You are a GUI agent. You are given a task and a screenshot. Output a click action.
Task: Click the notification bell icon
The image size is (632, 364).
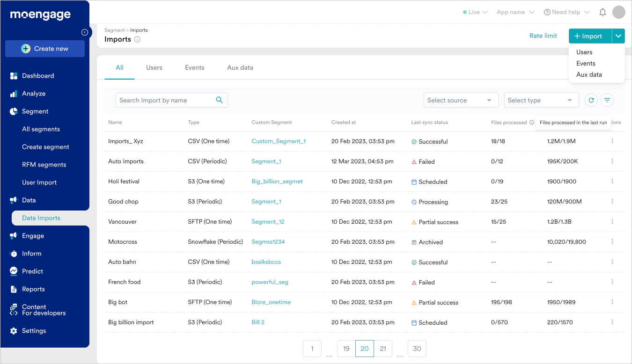click(603, 12)
